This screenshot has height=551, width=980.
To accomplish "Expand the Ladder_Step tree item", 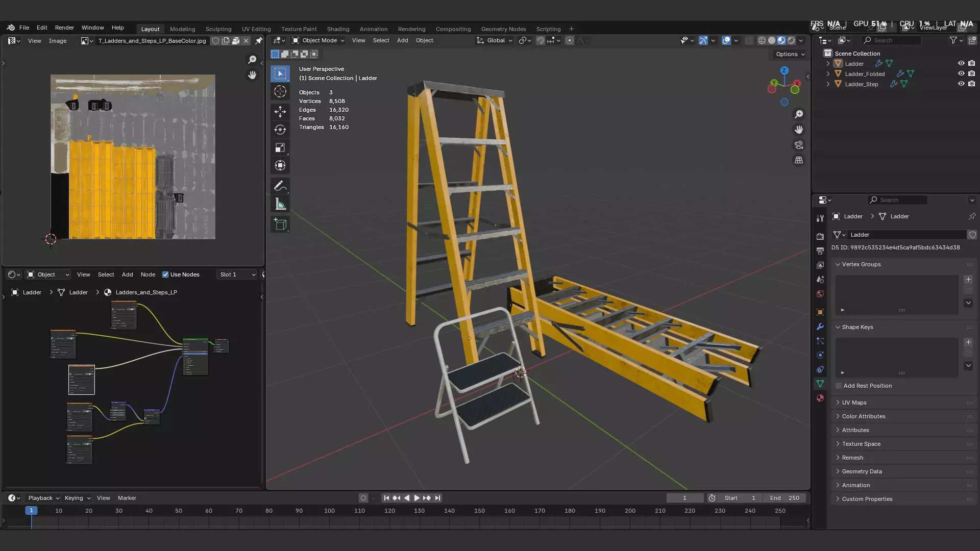I will tap(828, 84).
